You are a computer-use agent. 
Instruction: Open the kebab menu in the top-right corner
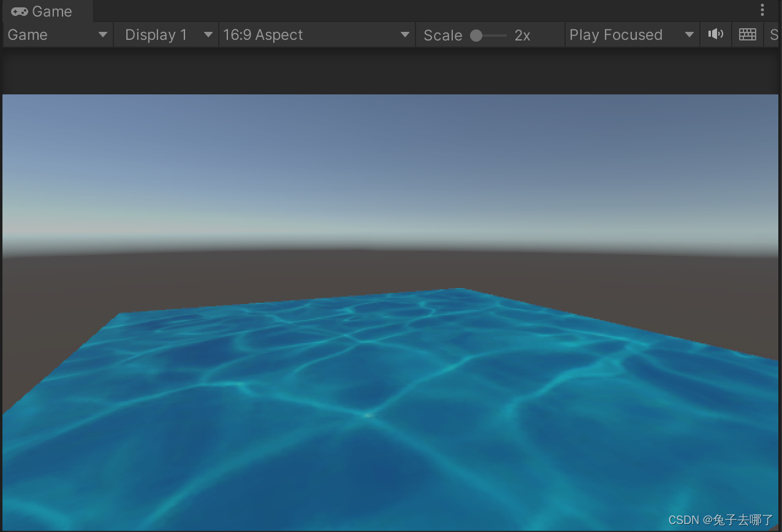click(762, 10)
